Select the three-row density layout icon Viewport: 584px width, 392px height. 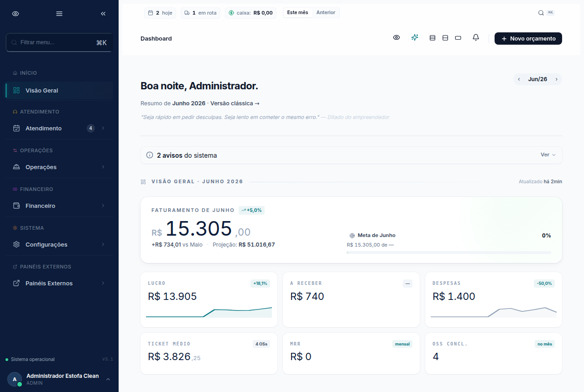433,38
